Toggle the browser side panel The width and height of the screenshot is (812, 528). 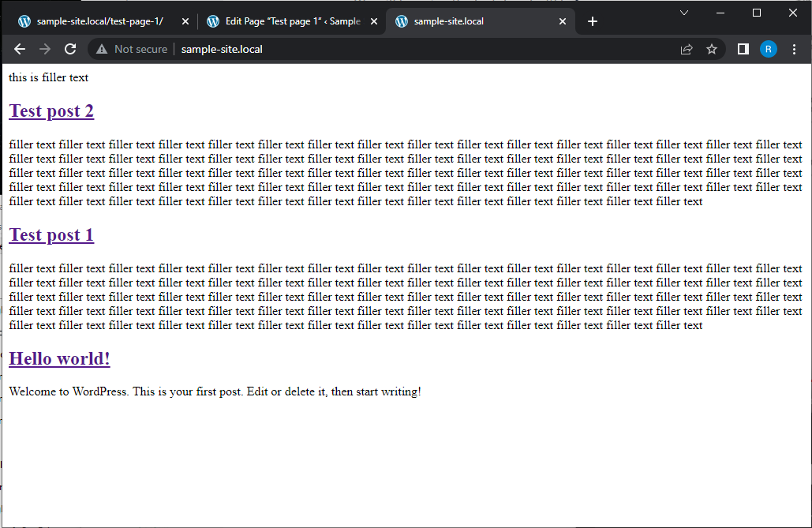pyautogui.click(x=743, y=49)
